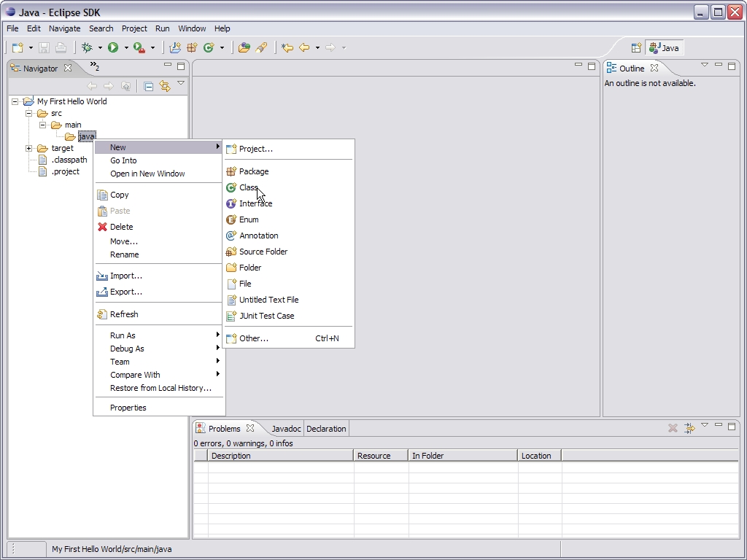Maximize the editor area
The width and height of the screenshot is (747, 560).
592,66
